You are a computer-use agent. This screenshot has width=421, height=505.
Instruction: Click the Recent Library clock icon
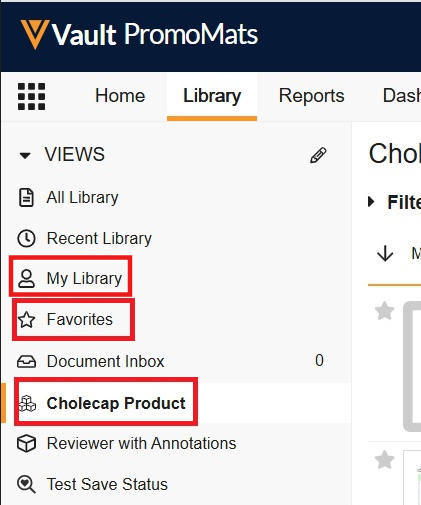coord(26,239)
